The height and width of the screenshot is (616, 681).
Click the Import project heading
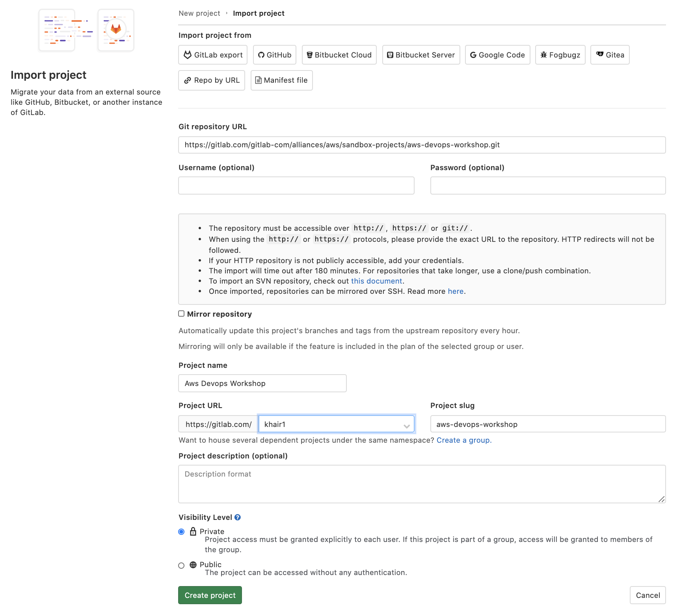pos(48,75)
